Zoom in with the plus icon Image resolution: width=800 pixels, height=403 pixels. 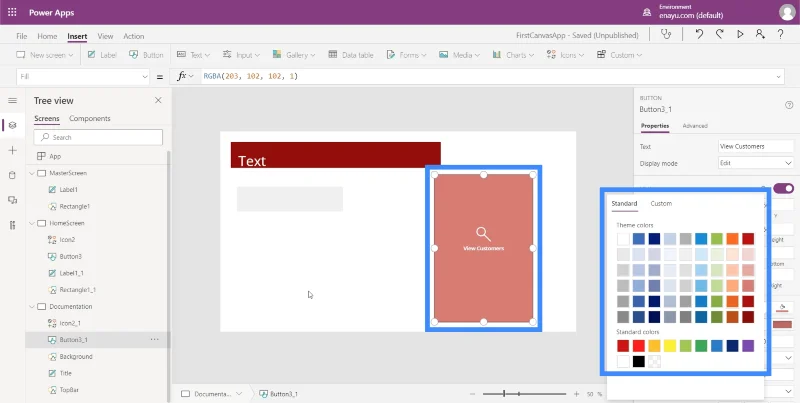577,394
